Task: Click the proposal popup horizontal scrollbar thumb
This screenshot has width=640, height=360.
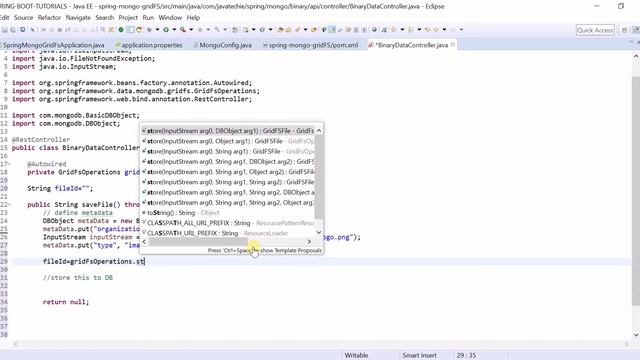Action: tap(198, 242)
